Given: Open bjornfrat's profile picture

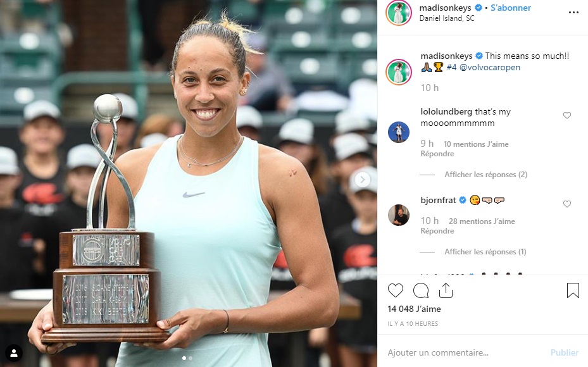Looking at the screenshot, I should pos(399,215).
